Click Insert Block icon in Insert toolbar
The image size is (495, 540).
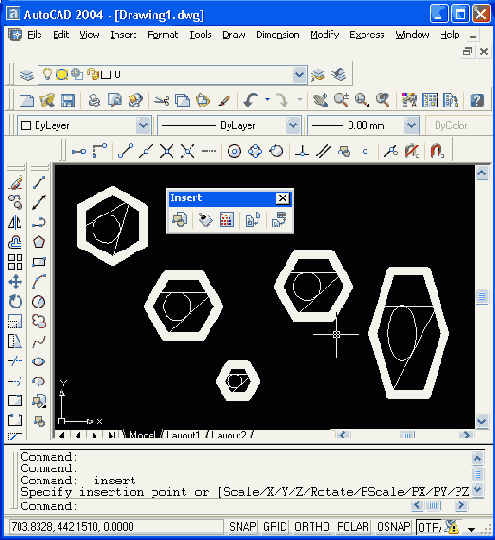click(179, 220)
